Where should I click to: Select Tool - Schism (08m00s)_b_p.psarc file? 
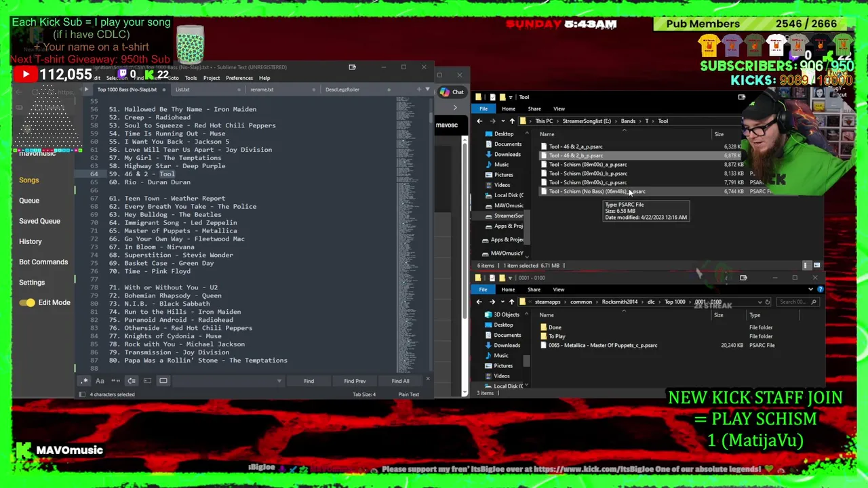coord(588,174)
